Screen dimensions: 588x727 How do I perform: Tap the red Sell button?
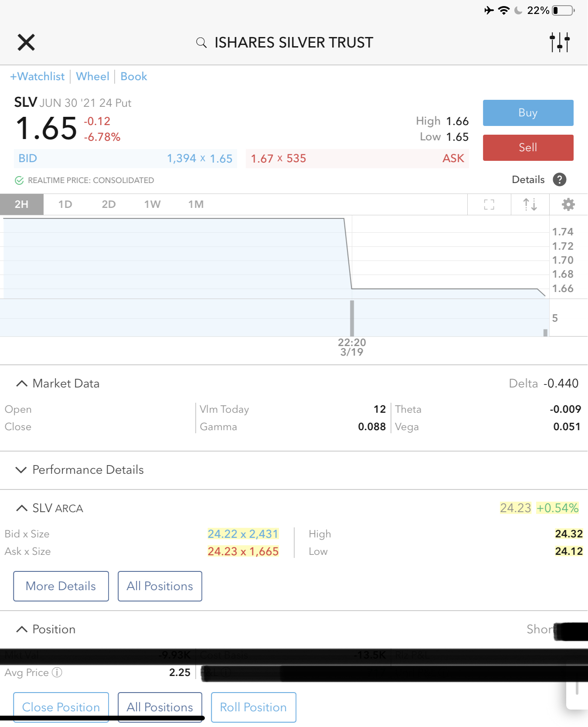[528, 148]
